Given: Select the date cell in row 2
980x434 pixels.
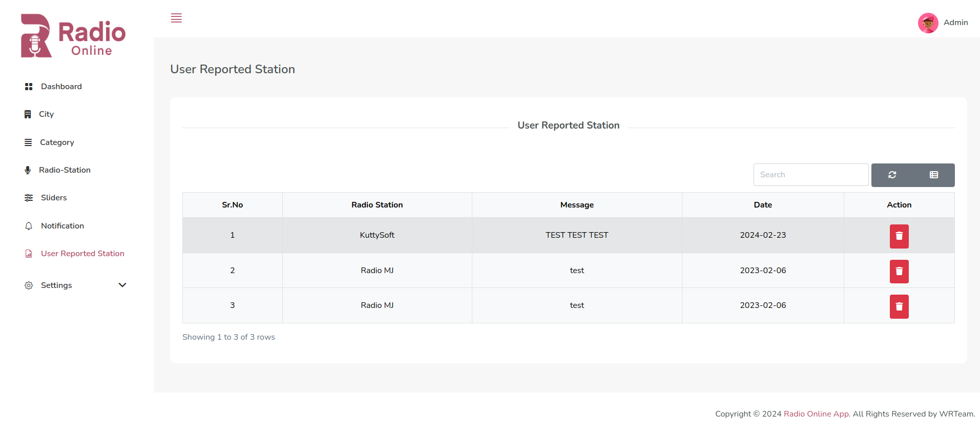Looking at the screenshot, I should click(763, 271).
